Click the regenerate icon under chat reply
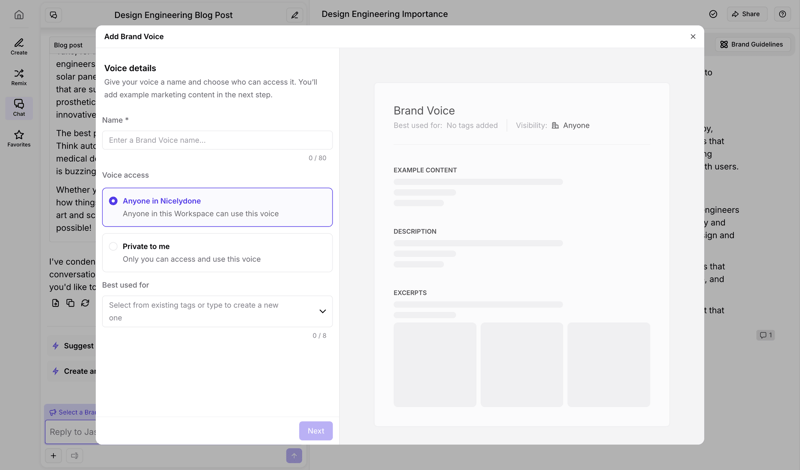Screen dimensions: 800x470 85,303
